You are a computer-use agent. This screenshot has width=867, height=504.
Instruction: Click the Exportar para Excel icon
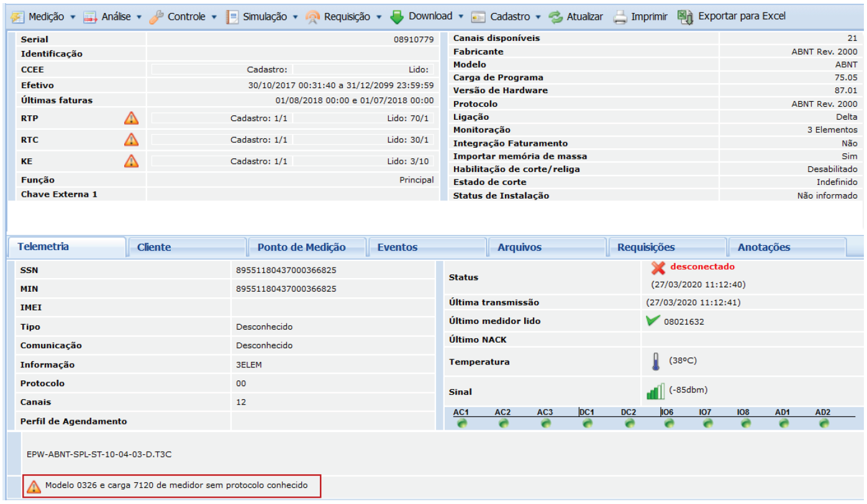[685, 17]
